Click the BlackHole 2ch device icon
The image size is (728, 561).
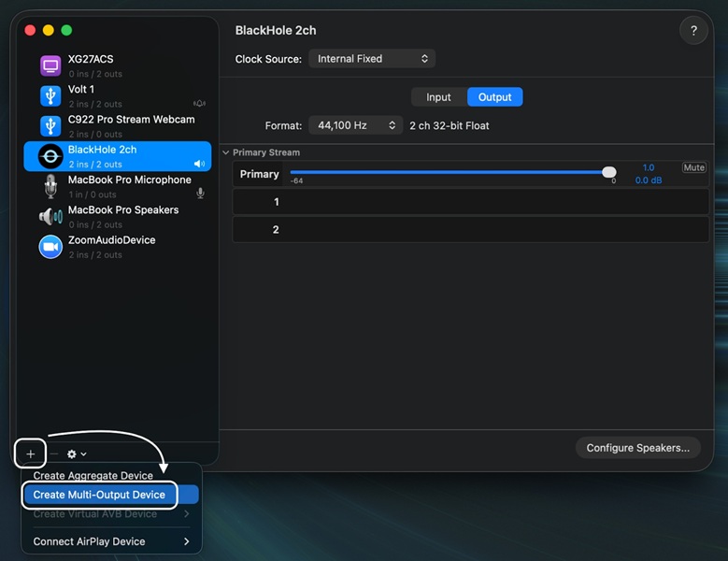[50, 156]
